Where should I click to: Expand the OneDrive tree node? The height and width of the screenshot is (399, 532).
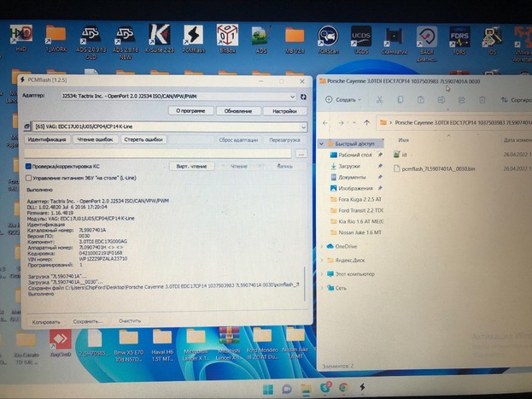pyautogui.click(x=322, y=245)
